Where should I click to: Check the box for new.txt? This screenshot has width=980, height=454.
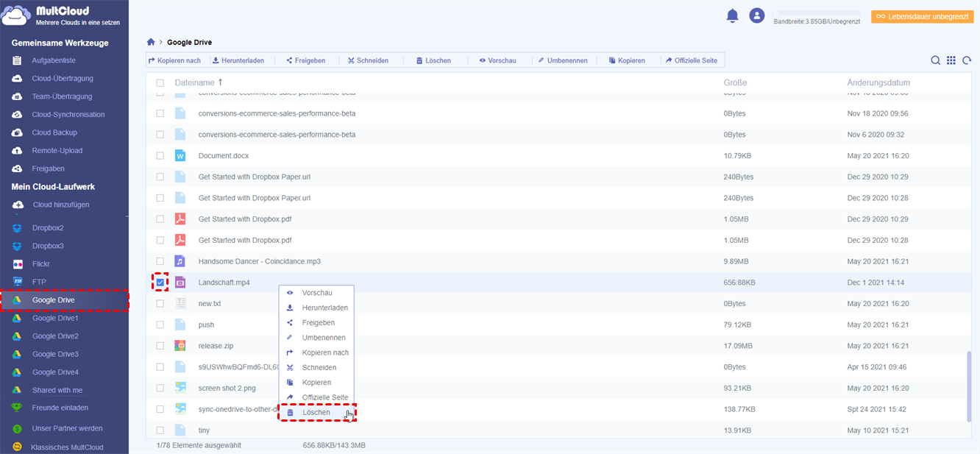tap(160, 304)
